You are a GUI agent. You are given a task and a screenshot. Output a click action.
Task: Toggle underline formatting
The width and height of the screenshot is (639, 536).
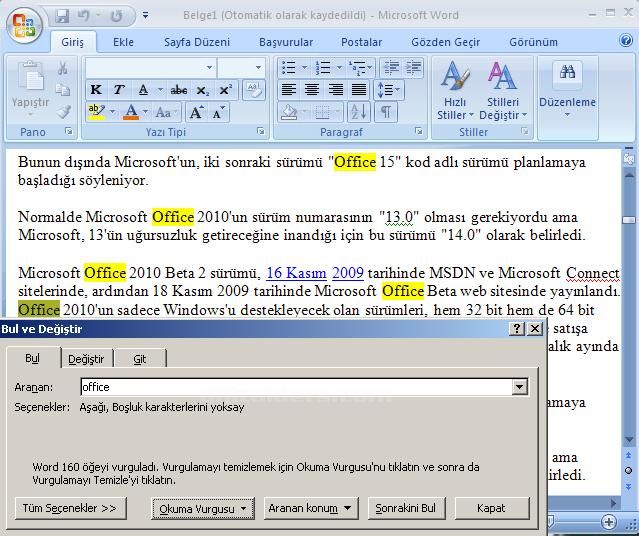[143, 90]
